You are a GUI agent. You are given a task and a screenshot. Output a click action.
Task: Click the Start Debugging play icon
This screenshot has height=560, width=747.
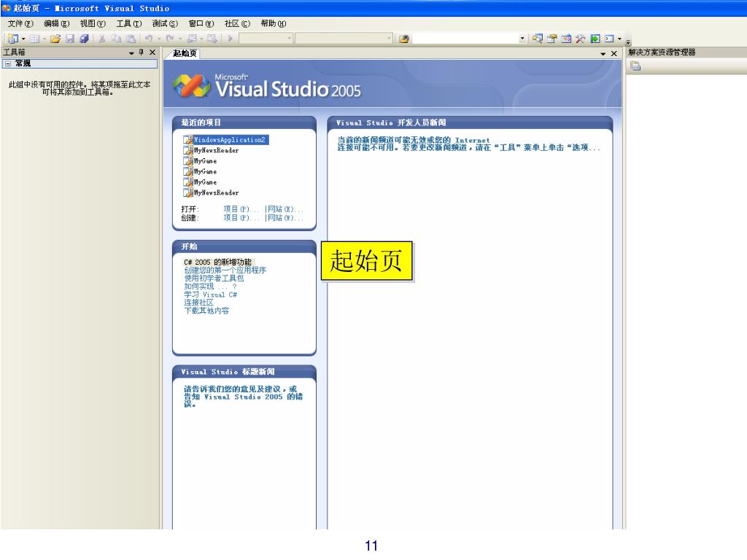coord(230,39)
